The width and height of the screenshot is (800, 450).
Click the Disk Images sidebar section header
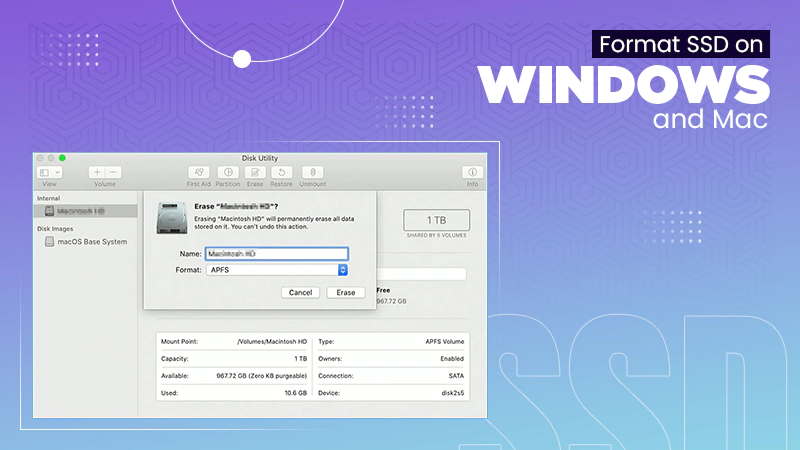(55, 229)
